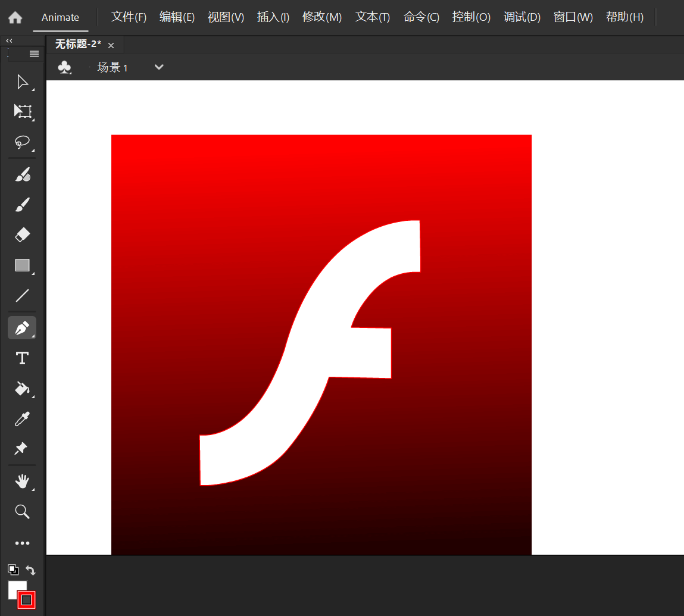Reset to default black and white colors
Screen dimensions: 684x616
(13, 570)
